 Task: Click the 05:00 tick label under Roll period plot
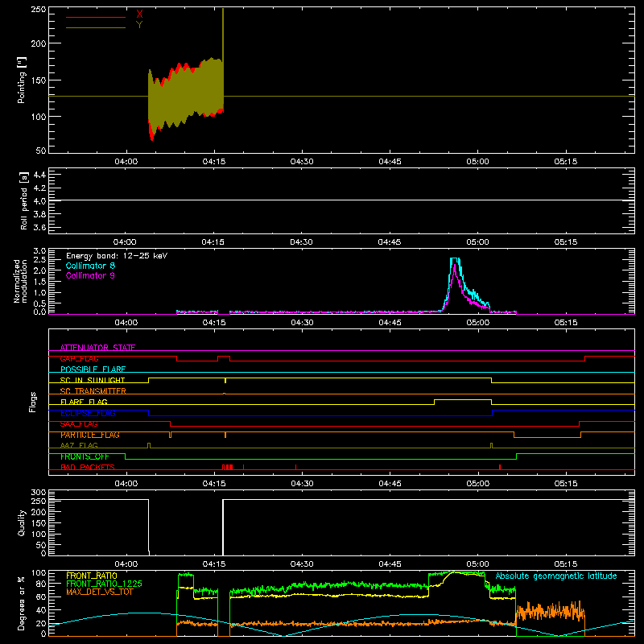coord(477,242)
